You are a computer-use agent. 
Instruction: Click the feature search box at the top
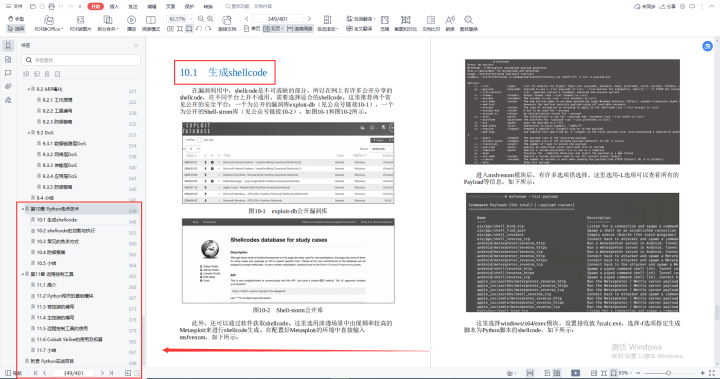coord(248,6)
